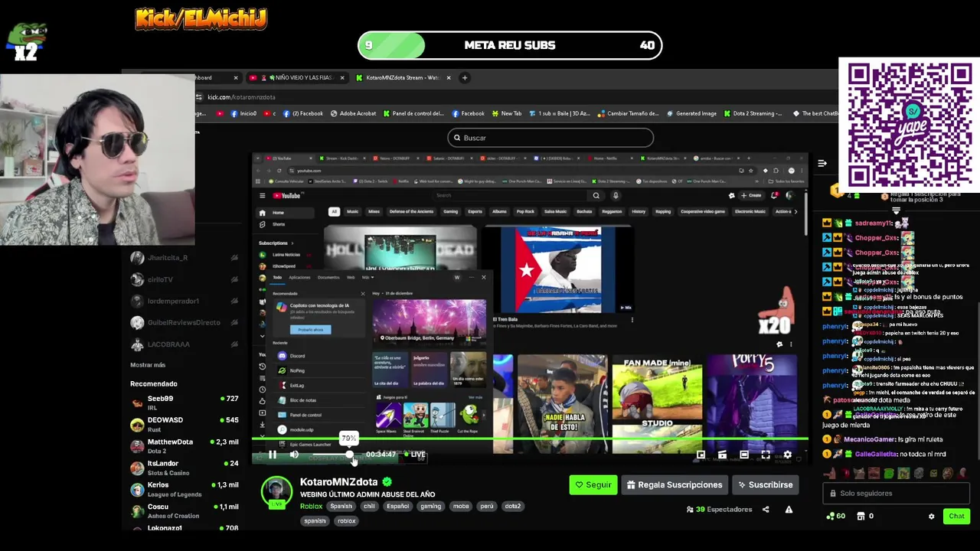
Task: Select the dota2 tag
Action: click(513, 506)
